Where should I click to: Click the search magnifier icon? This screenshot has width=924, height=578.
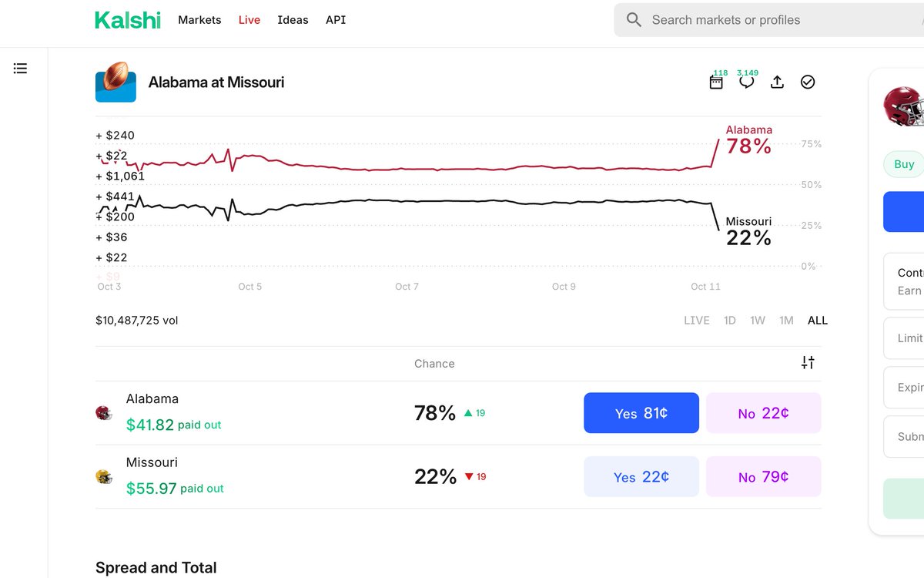(633, 19)
